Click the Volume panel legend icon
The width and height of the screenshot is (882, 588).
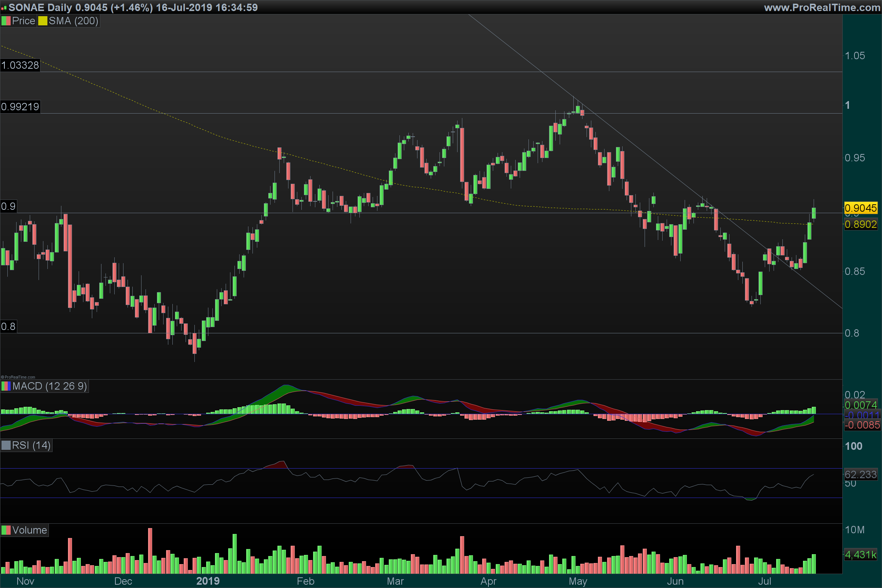(6, 530)
